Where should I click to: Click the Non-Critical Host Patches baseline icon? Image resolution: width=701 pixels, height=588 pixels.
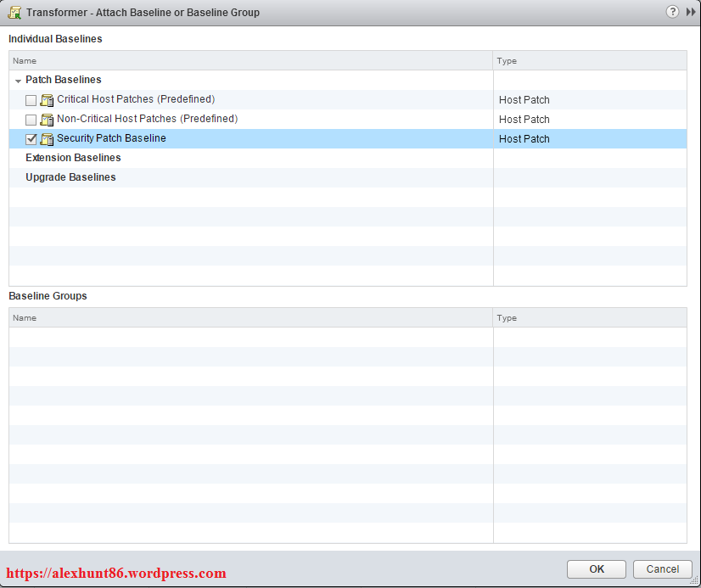tap(47, 120)
